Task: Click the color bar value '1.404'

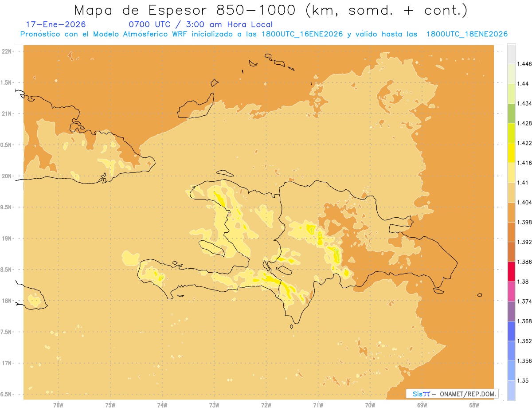Action: tap(524, 202)
